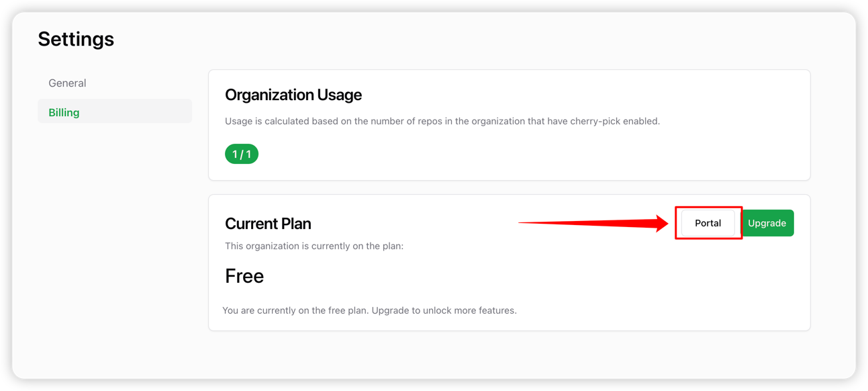The height and width of the screenshot is (391, 868).
Task: Click the word 'repos' in usage description
Action: (x=428, y=122)
